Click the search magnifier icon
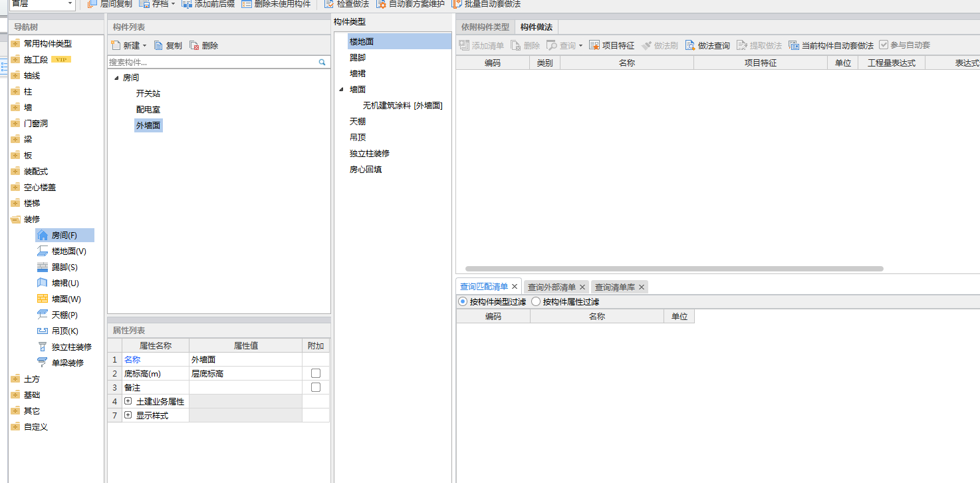The image size is (980, 483). point(322,62)
